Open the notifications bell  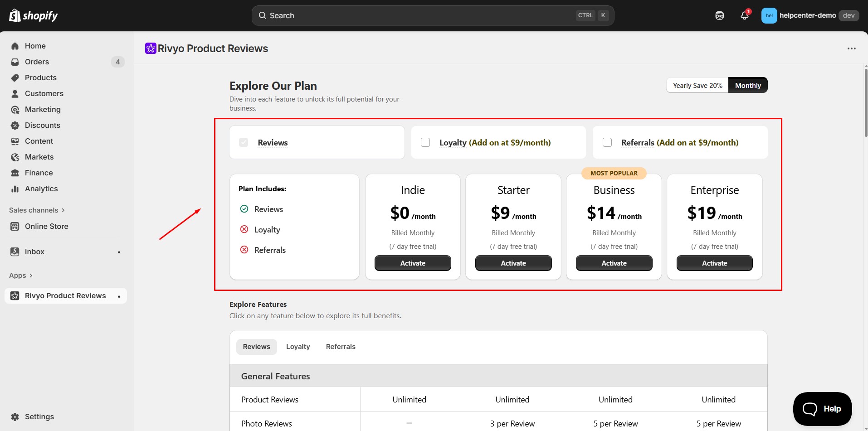pos(744,16)
